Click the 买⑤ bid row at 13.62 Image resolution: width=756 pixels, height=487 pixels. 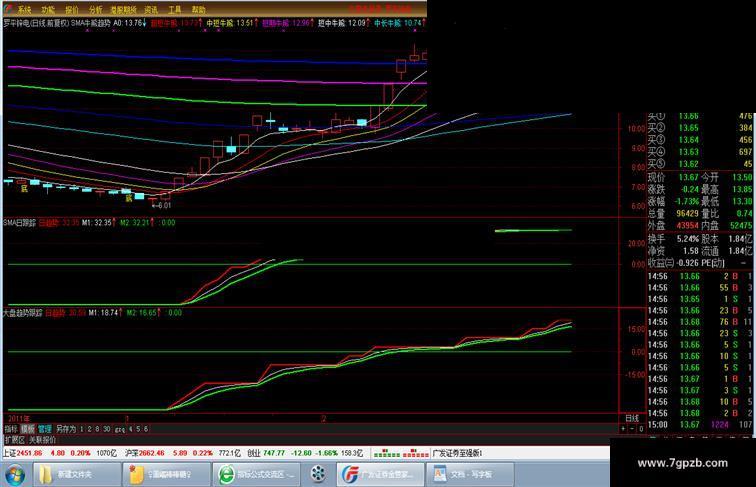699,164
